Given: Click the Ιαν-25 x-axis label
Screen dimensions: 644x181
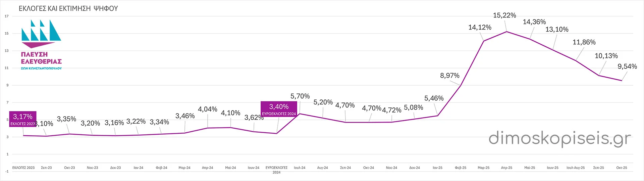Looking at the screenshot, I should tap(437, 168).
